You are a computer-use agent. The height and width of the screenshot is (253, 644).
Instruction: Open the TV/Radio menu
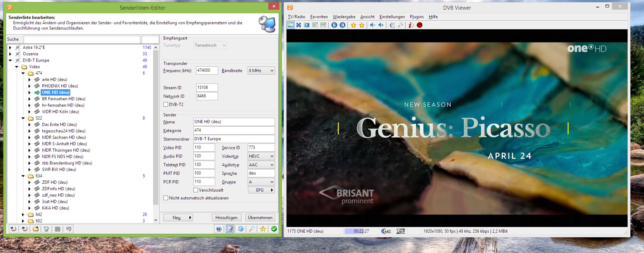point(296,17)
